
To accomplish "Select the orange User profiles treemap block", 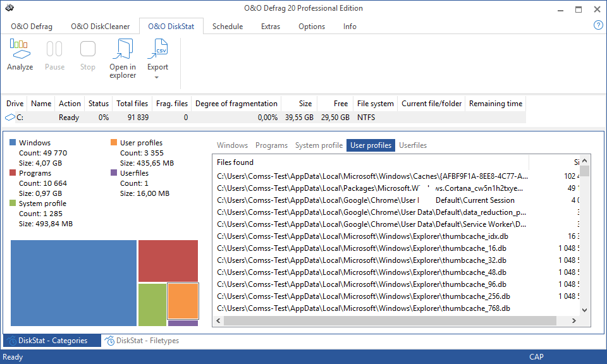I will [x=183, y=301].
